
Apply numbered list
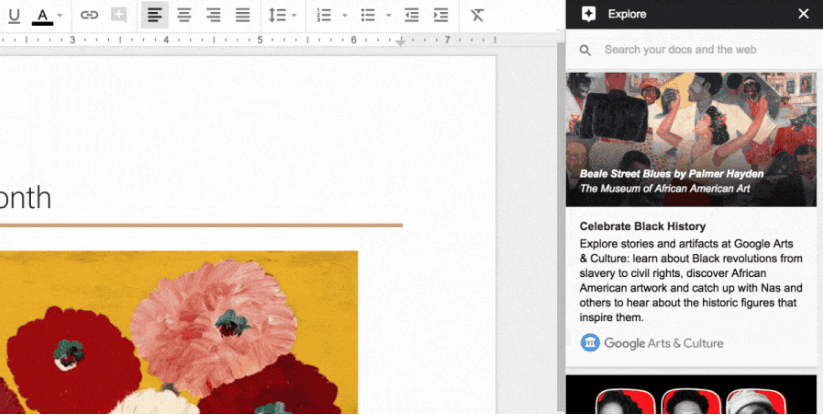[x=324, y=15]
